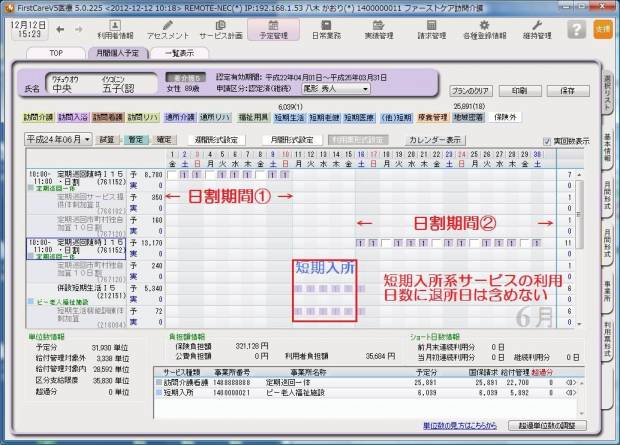Toggle the 実回数表示 checkbox

[546, 140]
